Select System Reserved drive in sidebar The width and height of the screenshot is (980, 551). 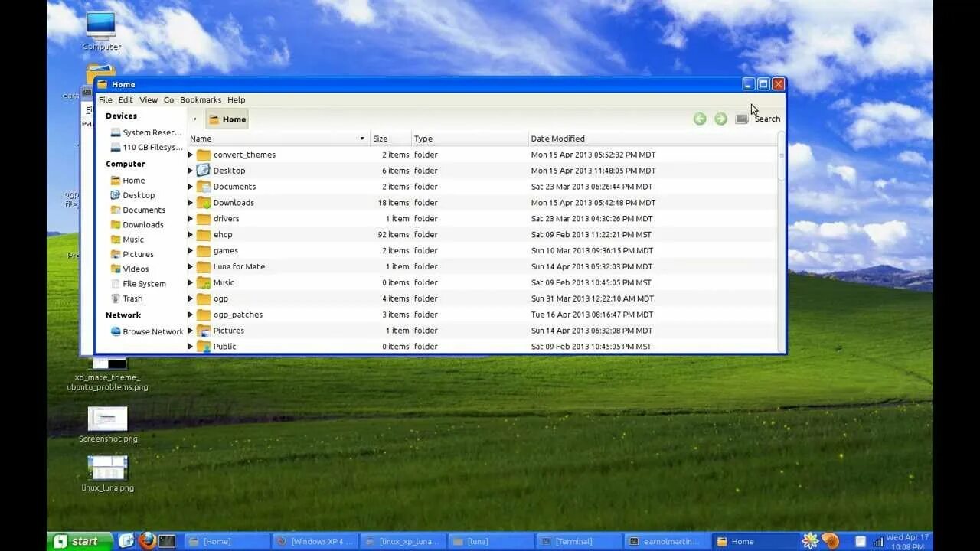point(145,132)
